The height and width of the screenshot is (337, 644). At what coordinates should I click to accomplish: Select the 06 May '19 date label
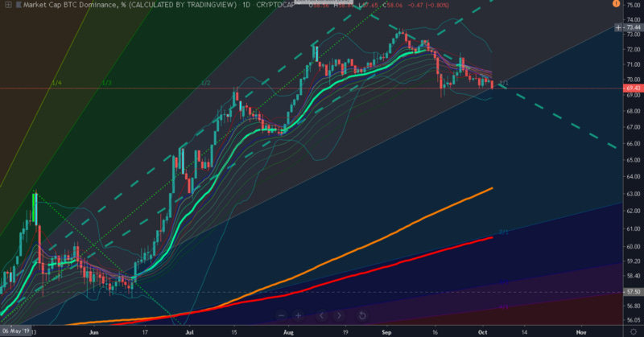pos(16,331)
